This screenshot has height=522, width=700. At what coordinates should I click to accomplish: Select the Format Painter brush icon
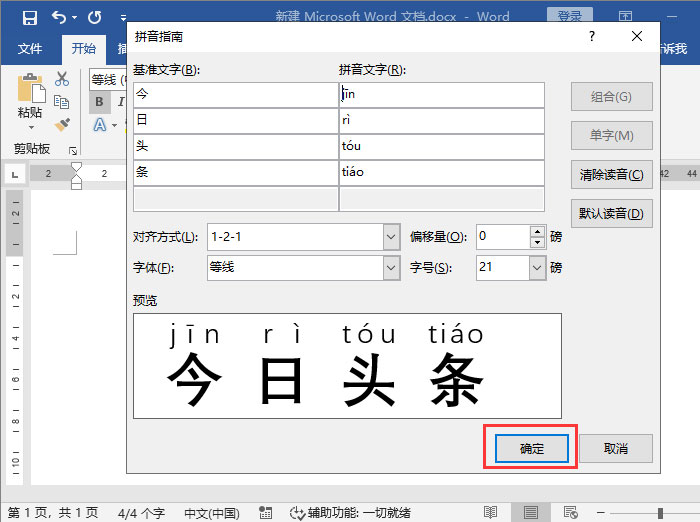[62, 125]
